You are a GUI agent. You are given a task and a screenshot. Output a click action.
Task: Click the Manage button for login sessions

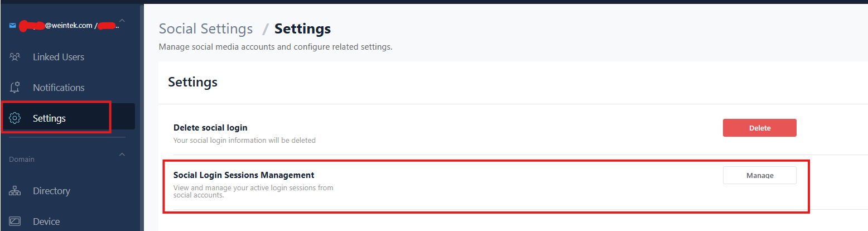click(759, 175)
